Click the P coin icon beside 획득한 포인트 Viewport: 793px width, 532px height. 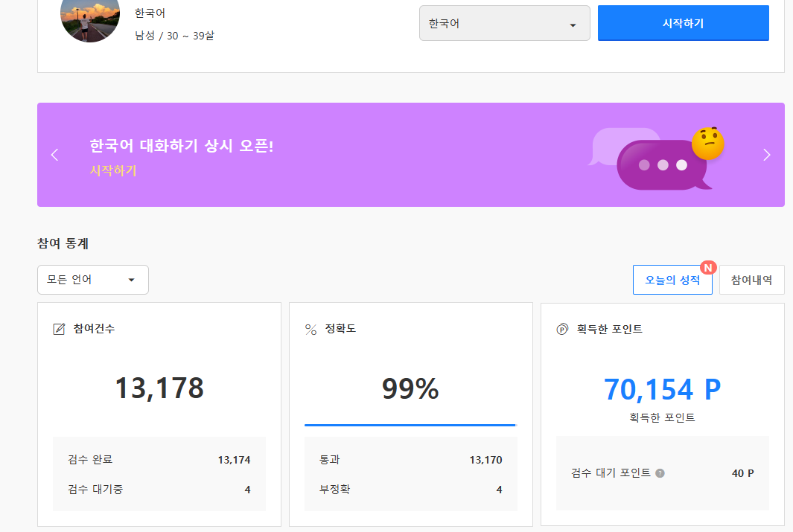[x=562, y=330]
